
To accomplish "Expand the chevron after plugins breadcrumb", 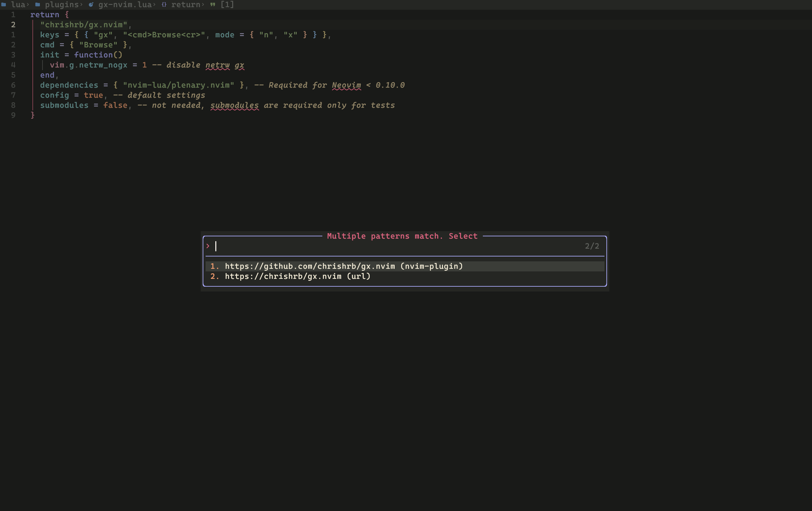I will coord(81,5).
